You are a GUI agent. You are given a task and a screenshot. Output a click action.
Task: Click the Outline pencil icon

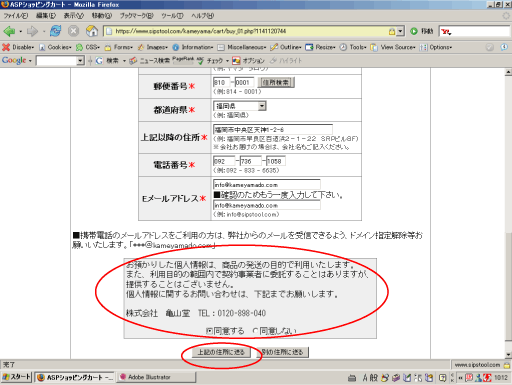(274, 47)
